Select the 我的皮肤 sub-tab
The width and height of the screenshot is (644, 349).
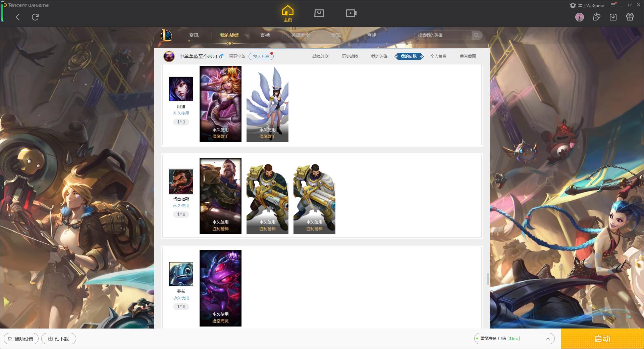[x=409, y=56]
